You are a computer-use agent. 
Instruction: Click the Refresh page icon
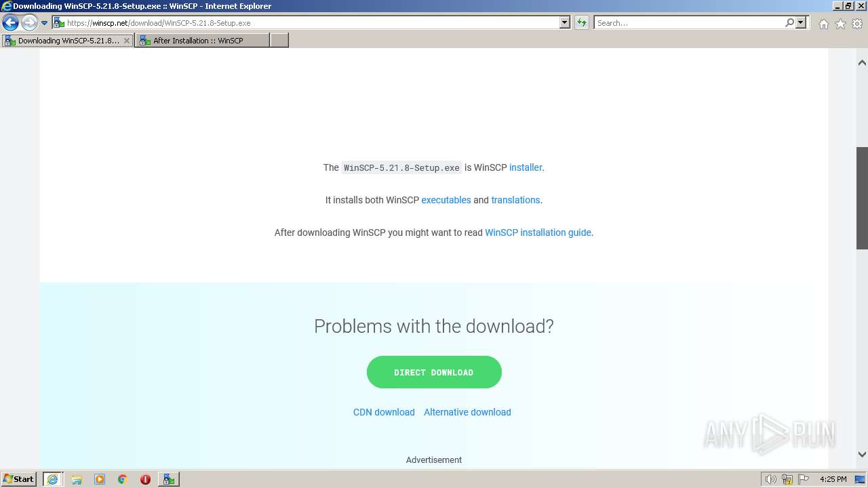[582, 23]
